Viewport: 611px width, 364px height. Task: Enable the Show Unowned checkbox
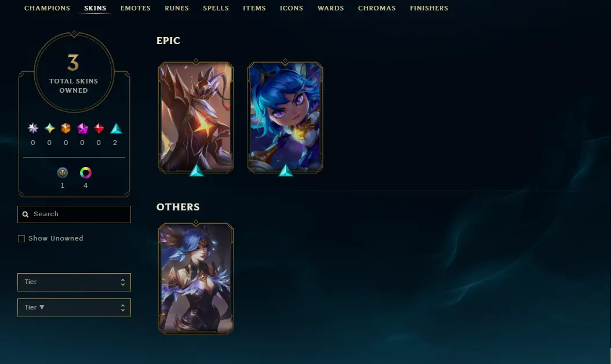point(21,238)
